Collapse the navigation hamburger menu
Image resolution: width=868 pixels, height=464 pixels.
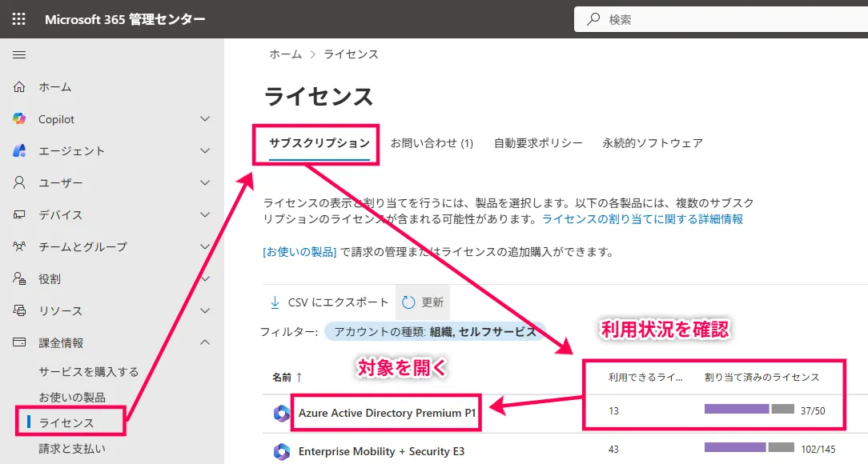click(19, 54)
